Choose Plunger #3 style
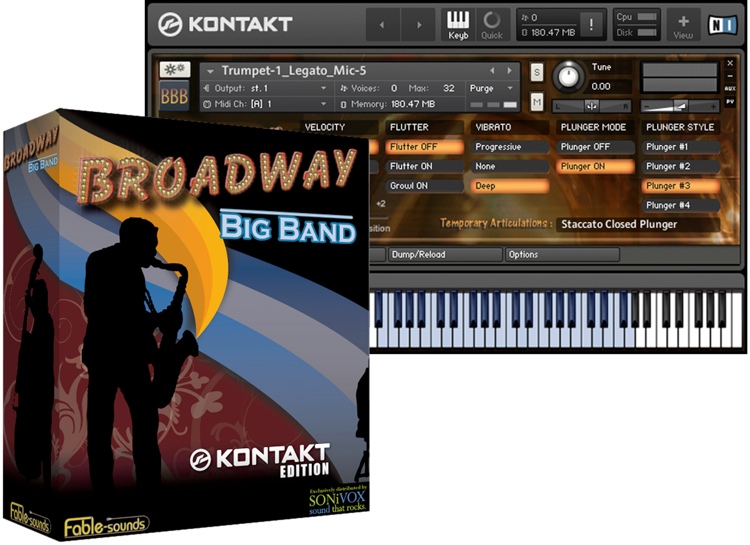Viewport: 750px width, 545px height. click(x=681, y=186)
